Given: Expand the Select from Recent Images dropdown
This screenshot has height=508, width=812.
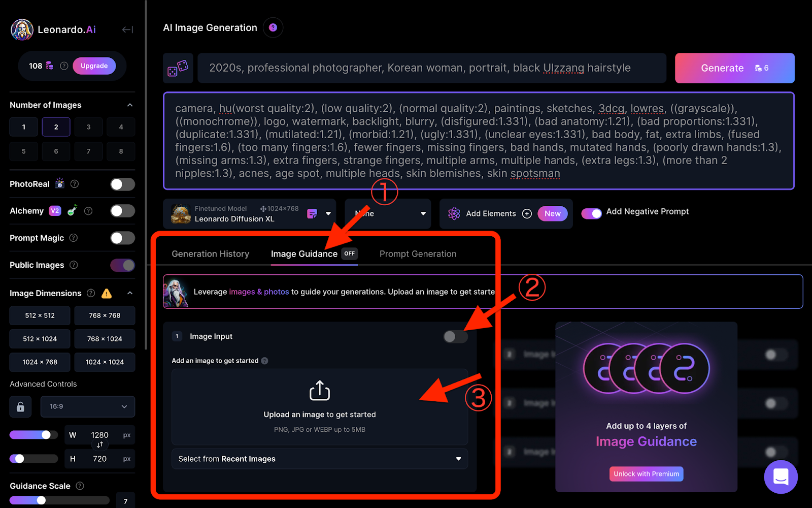Looking at the screenshot, I should pyautogui.click(x=320, y=459).
